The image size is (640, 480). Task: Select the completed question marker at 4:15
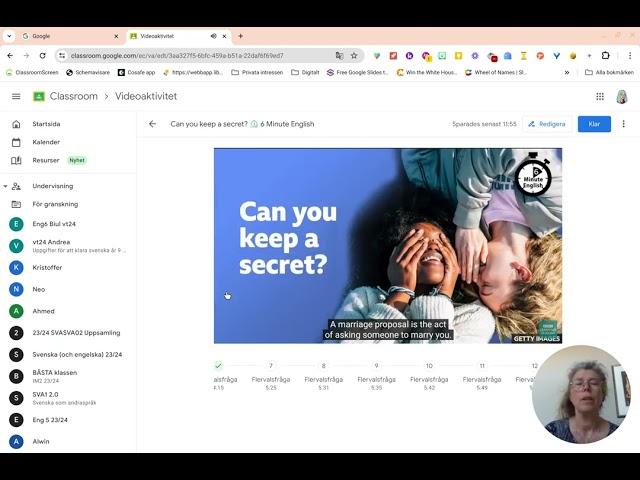pyautogui.click(x=219, y=366)
